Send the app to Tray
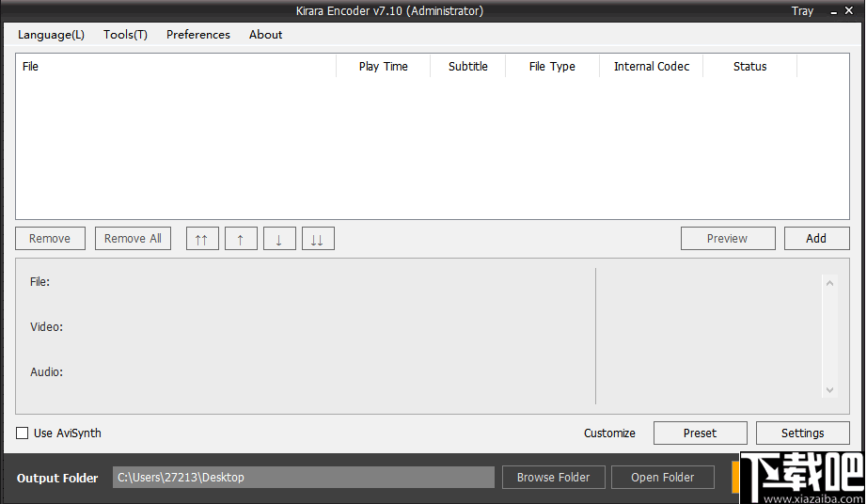The width and height of the screenshot is (867, 504). pyautogui.click(x=802, y=11)
